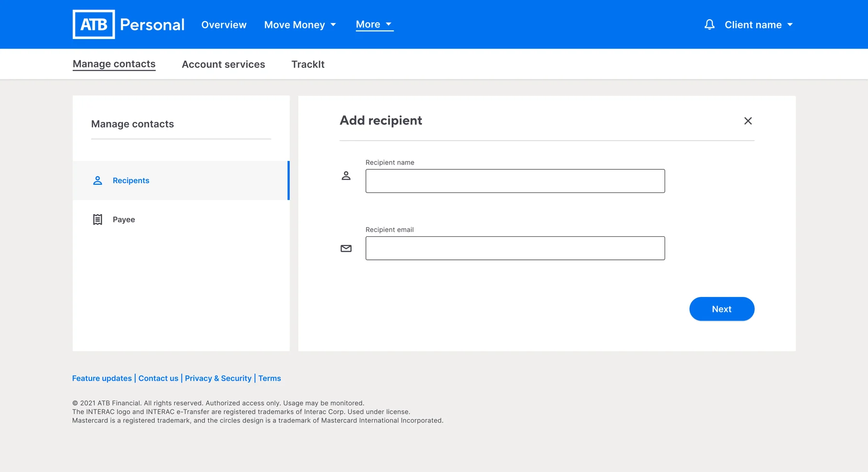Open the Privacy & Security link
Viewport: 868px width, 472px height.
pyautogui.click(x=218, y=378)
